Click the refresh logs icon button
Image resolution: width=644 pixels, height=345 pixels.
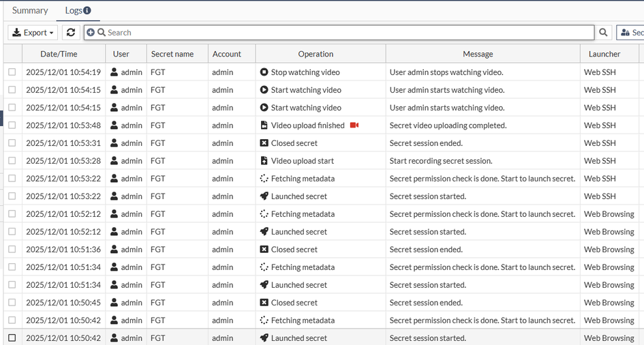coord(71,33)
